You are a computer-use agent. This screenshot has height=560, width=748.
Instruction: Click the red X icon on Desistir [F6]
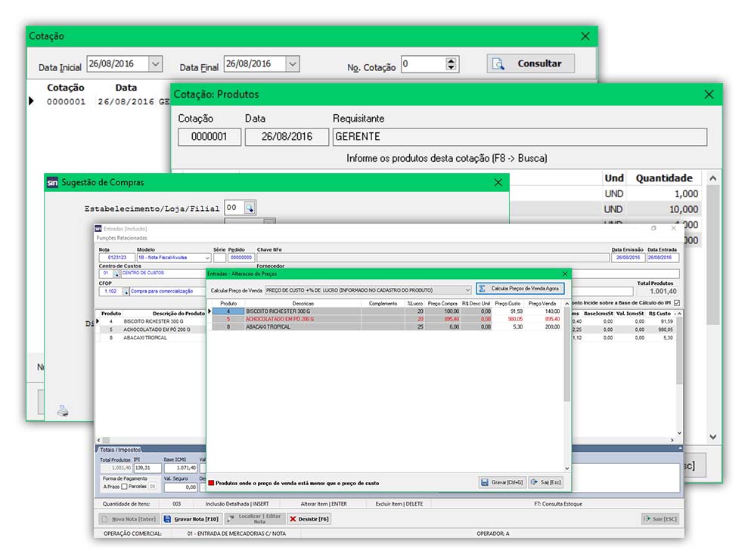click(293, 519)
